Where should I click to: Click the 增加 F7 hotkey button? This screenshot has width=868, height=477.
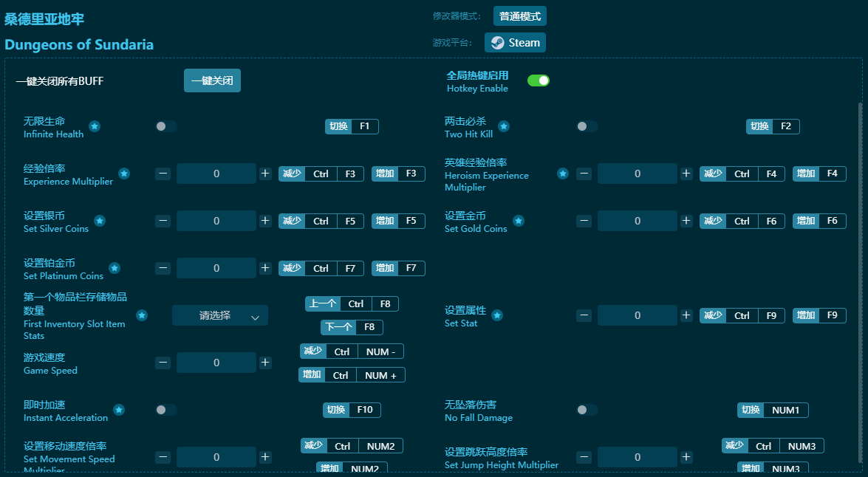point(398,268)
